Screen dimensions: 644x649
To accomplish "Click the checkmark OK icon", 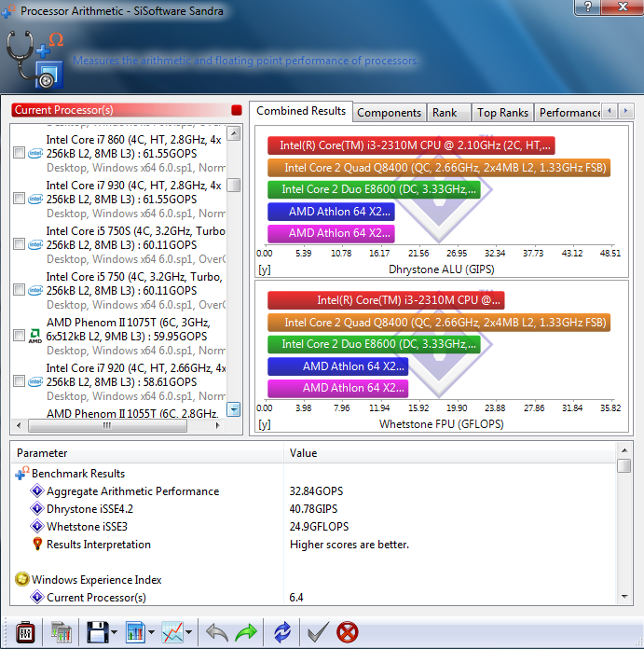I will coord(318,632).
